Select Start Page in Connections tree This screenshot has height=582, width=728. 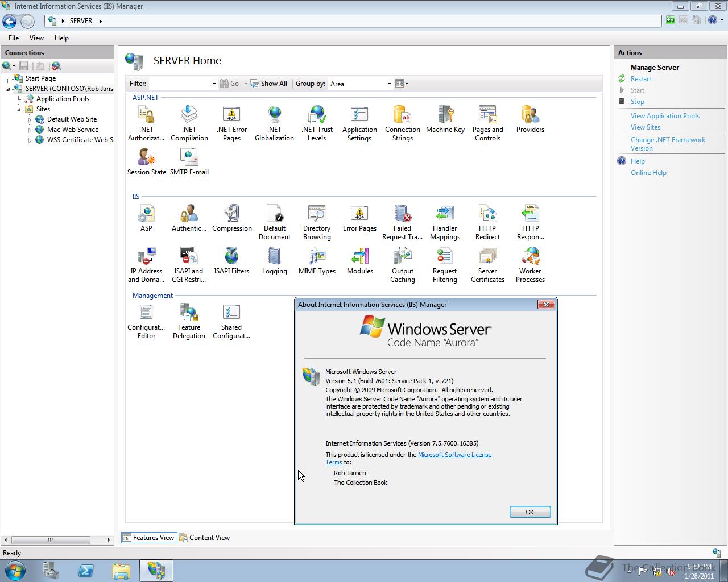tap(40, 78)
